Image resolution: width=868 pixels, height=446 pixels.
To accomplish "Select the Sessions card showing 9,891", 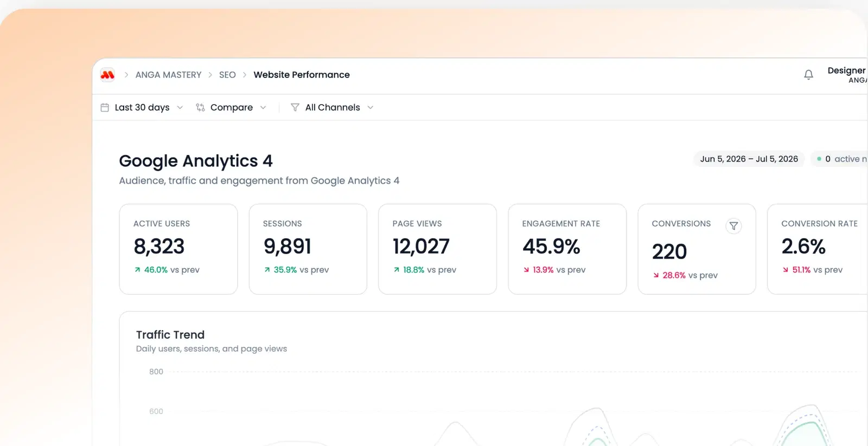I will point(308,249).
